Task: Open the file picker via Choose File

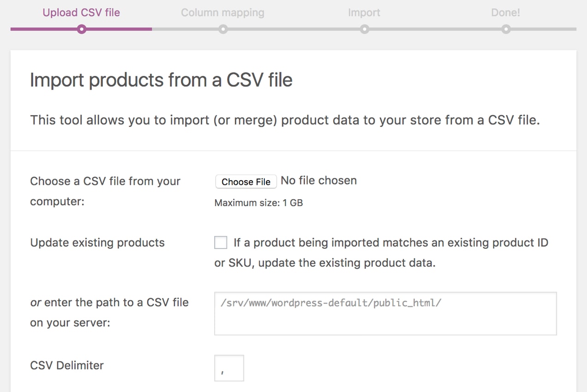Action: click(x=246, y=181)
